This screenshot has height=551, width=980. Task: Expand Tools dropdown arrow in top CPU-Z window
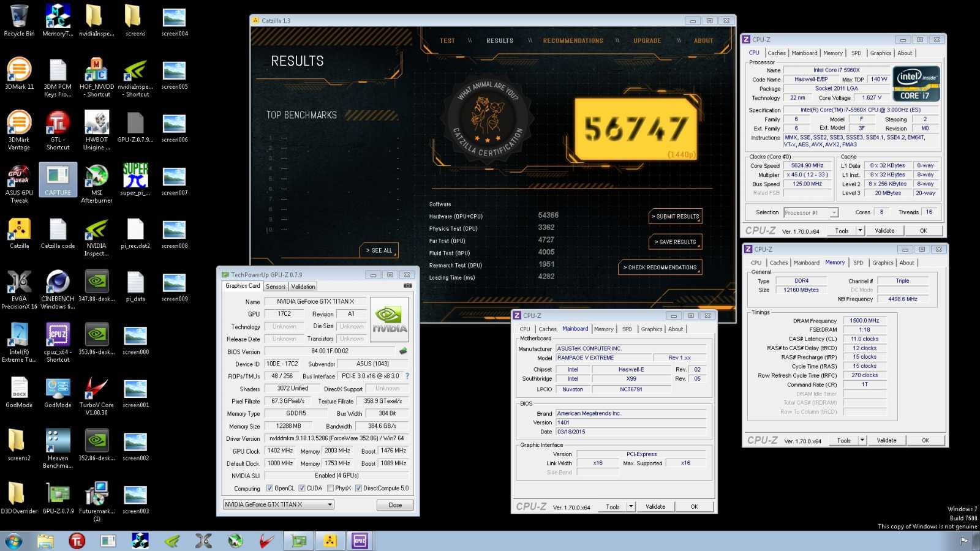(x=861, y=231)
